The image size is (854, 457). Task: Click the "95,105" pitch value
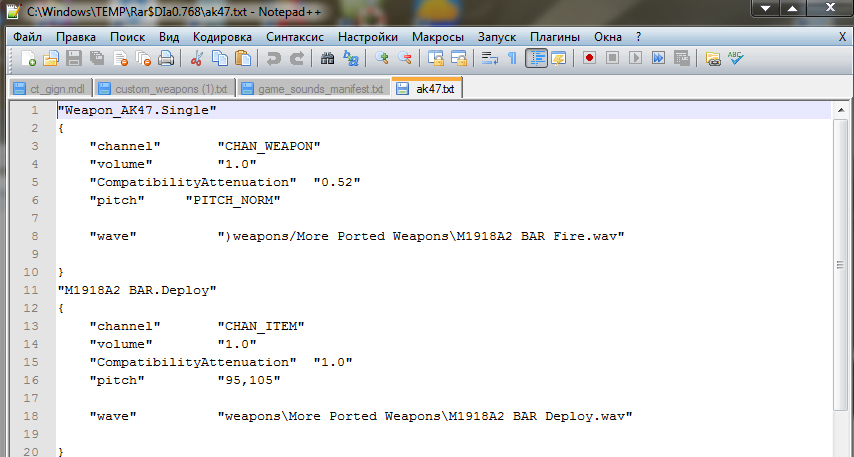coord(249,380)
